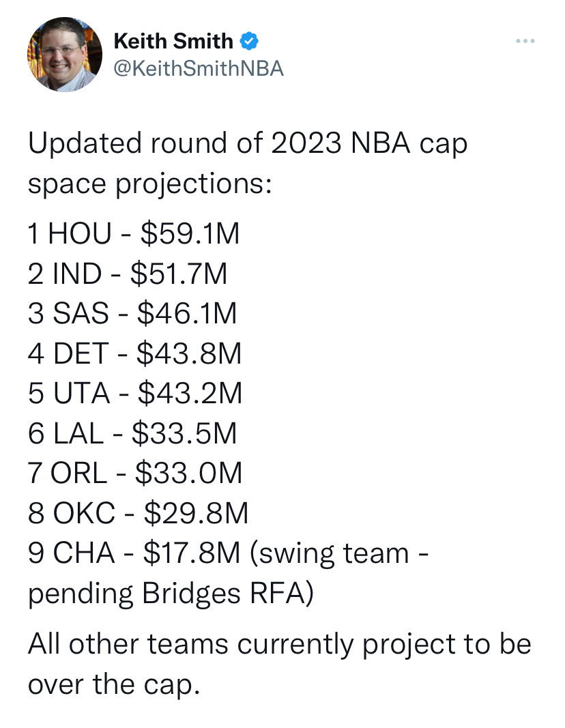
Task: Click the '4 DET - $43.8M' entry
Action: coord(134,353)
